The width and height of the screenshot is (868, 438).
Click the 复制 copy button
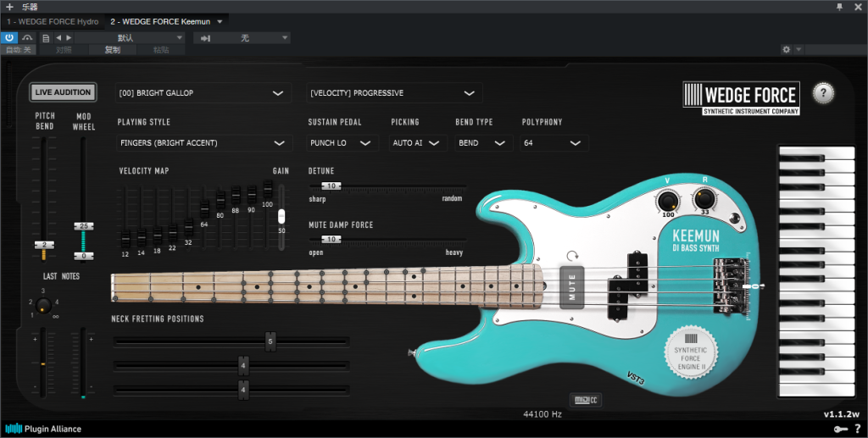113,50
